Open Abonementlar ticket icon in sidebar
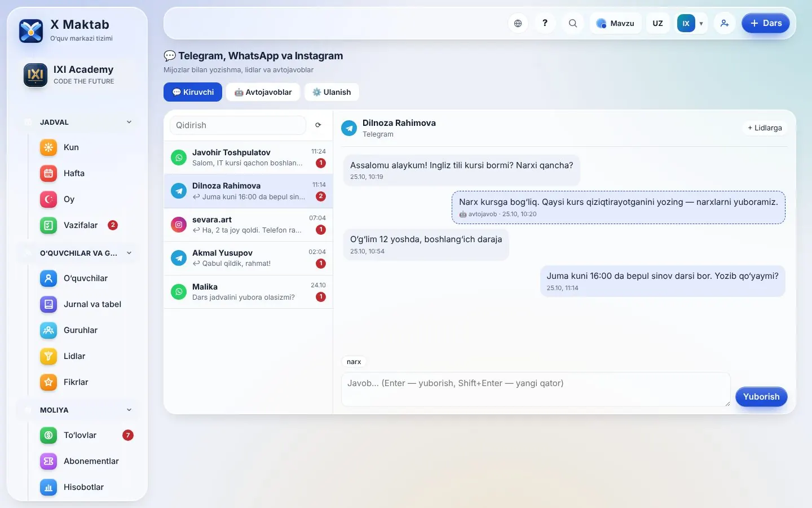 48,461
